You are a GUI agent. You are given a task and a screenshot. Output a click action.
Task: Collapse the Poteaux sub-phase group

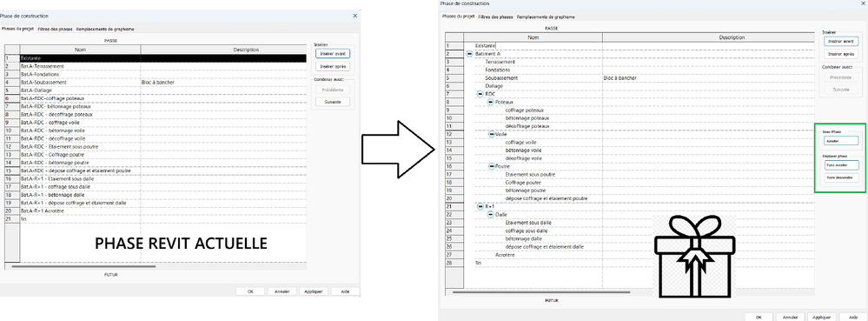point(490,102)
